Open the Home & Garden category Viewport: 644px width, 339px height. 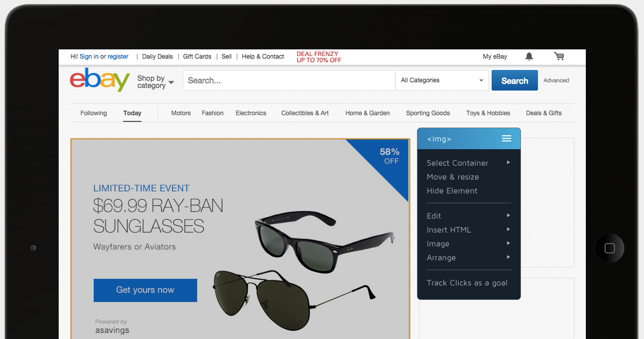[x=368, y=113]
